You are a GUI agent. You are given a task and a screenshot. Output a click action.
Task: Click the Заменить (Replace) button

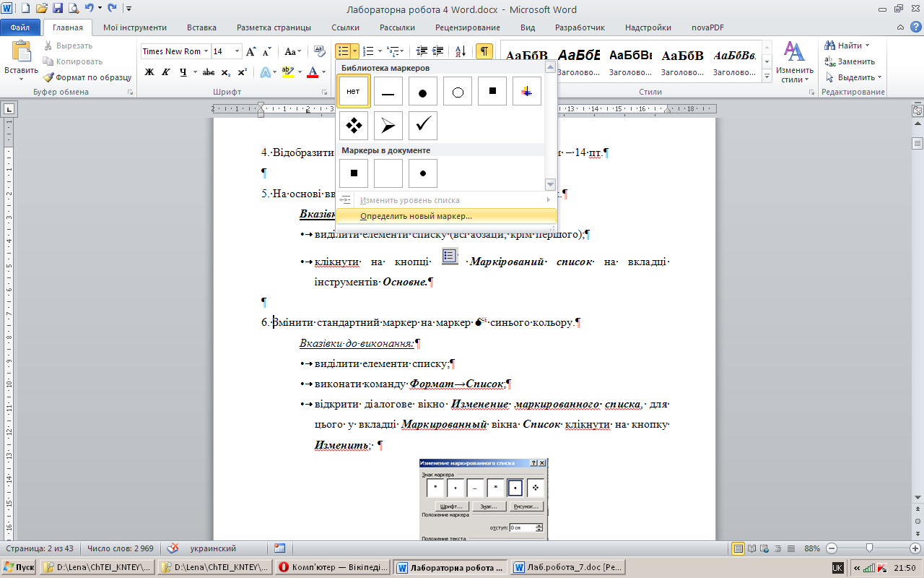click(x=850, y=61)
